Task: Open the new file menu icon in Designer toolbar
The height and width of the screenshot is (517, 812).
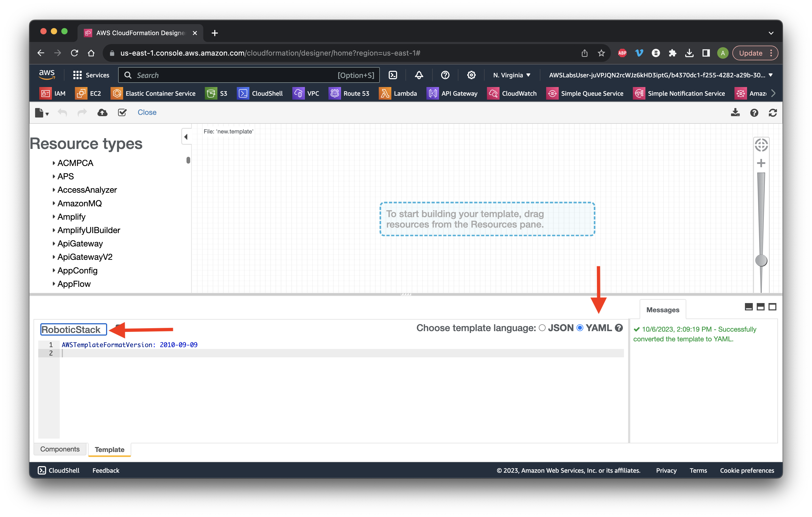Action: click(42, 113)
